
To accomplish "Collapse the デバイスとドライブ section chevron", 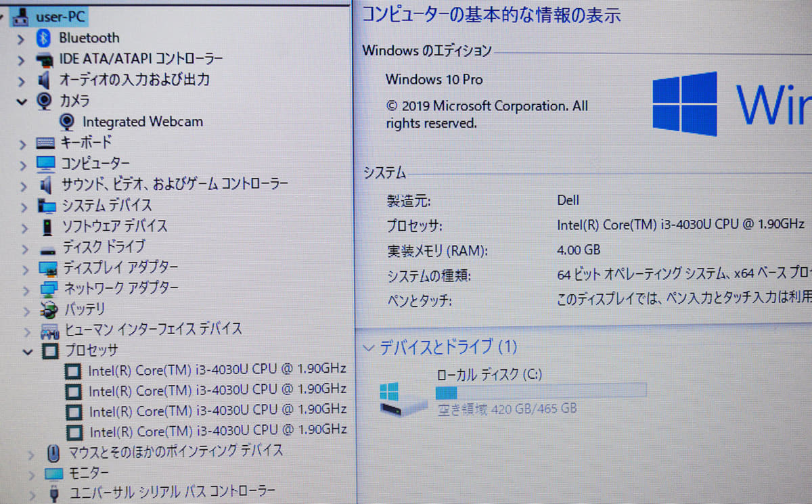I will click(368, 348).
